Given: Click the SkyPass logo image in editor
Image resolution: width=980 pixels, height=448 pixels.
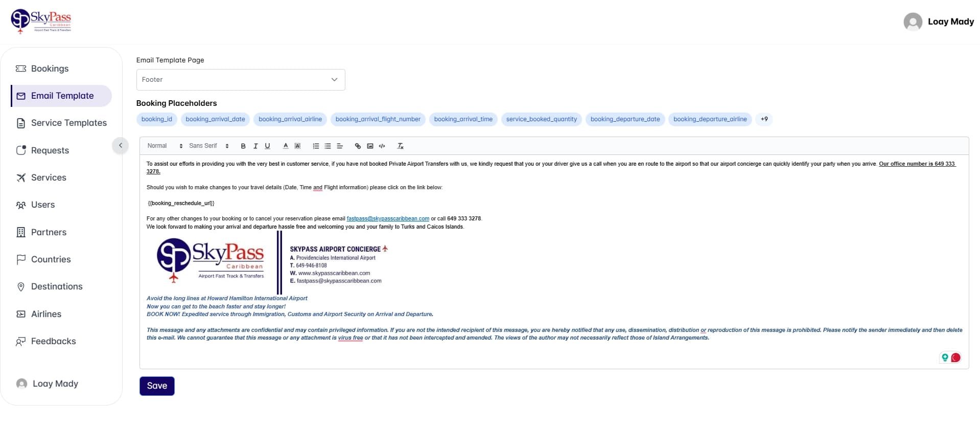Looking at the screenshot, I should [211, 261].
